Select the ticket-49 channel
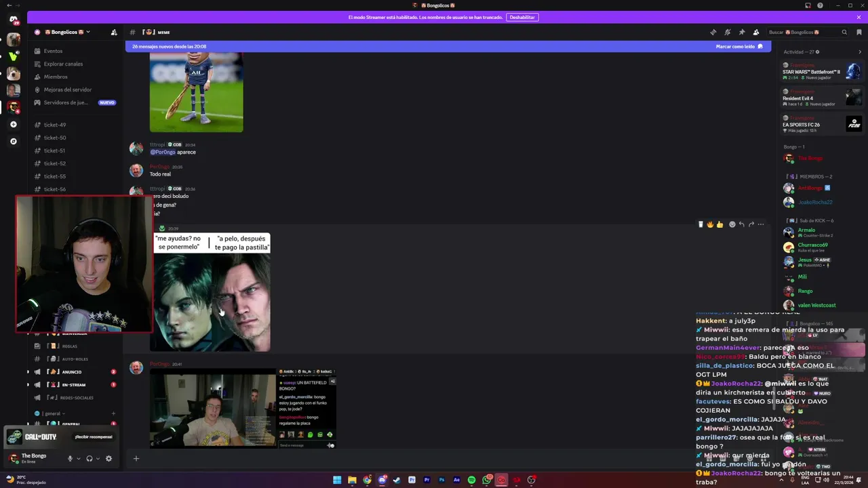The width and height of the screenshot is (868, 488). pyautogui.click(x=75, y=125)
